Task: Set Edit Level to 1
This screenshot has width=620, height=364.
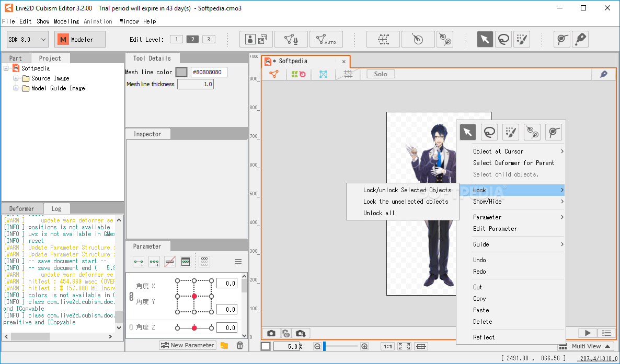Action: click(x=176, y=39)
